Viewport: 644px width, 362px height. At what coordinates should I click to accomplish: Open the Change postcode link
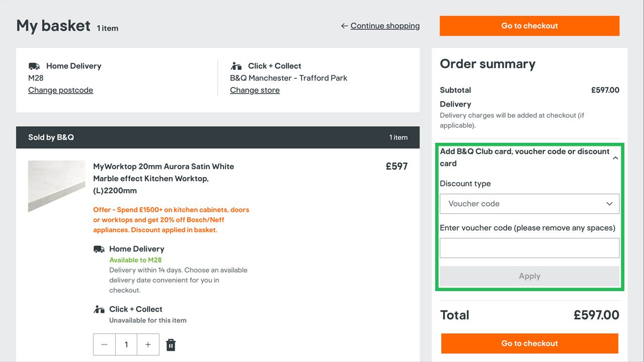(x=60, y=90)
